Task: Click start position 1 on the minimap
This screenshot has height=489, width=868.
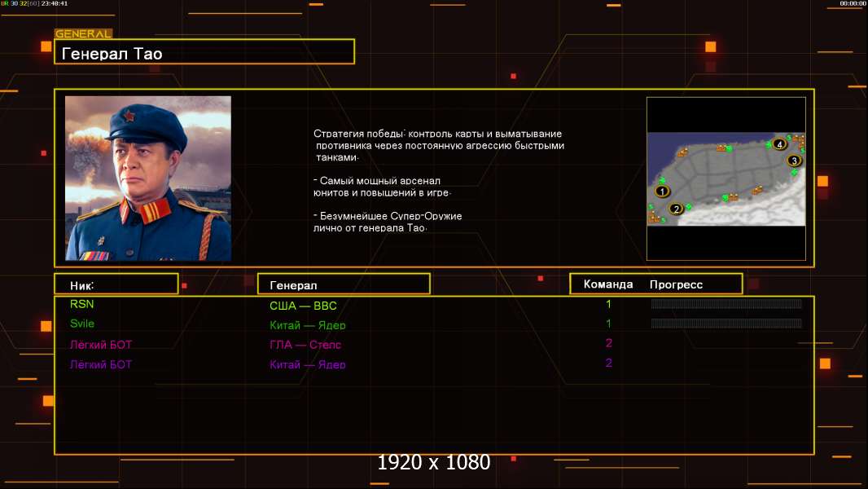Action: point(662,191)
